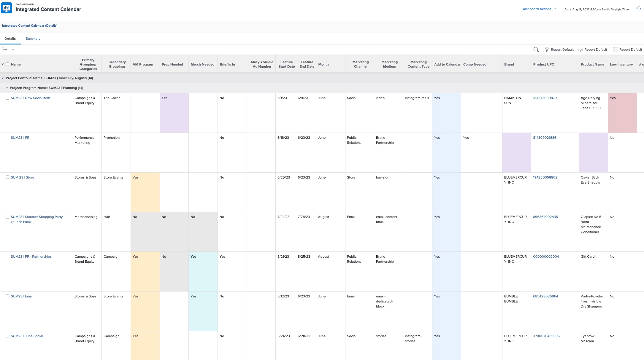Screen dimensions: 644x360
Task: Switch to the Summary tab
Action: point(33,39)
